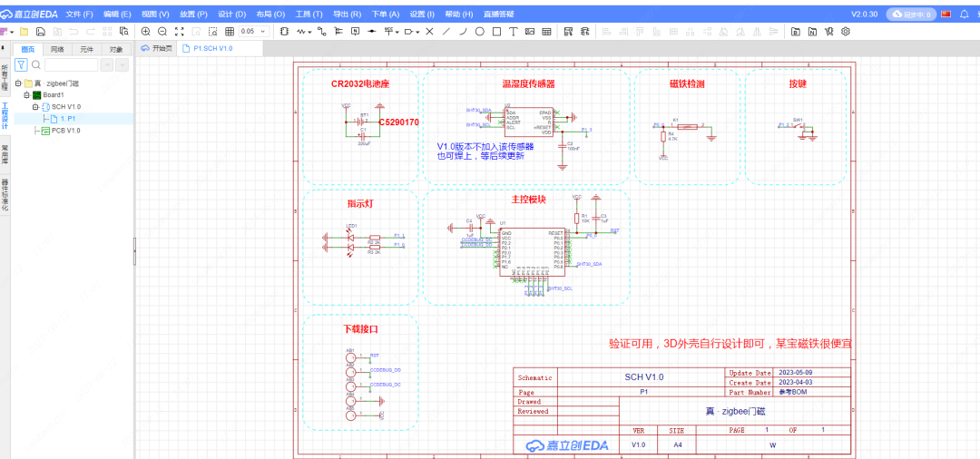The height and width of the screenshot is (459, 980).
Task: Switch to the 网络 panel tab
Action: tap(57, 49)
